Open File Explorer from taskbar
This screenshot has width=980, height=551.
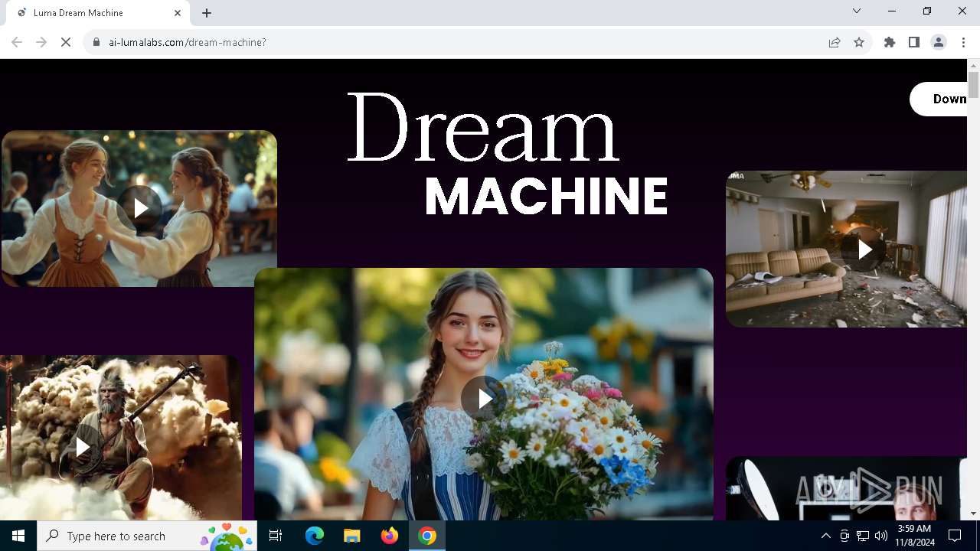click(352, 536)
